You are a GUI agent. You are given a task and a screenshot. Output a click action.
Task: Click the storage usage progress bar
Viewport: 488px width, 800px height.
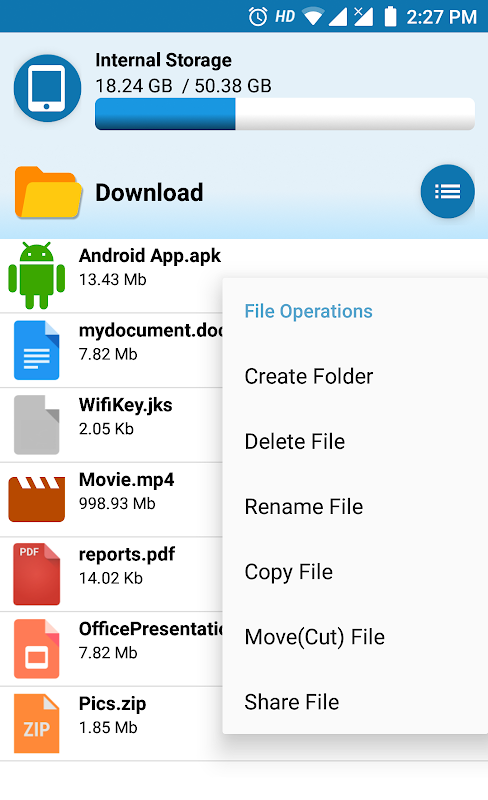pyautogui.click(x=285, y=114)
